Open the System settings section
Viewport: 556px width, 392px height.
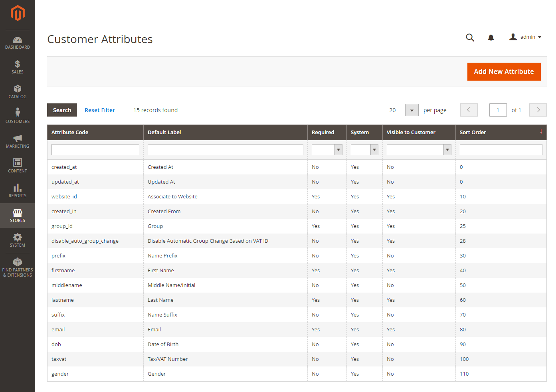pos(17,240)
